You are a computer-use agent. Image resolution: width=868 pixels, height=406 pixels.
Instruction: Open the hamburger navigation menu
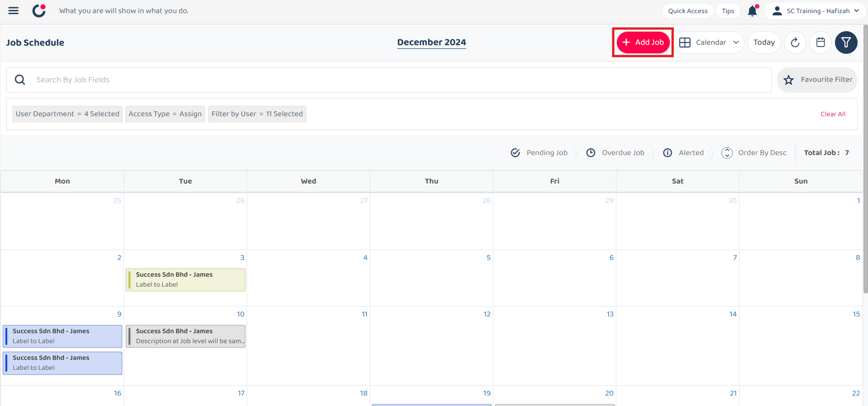click(14, 11)
